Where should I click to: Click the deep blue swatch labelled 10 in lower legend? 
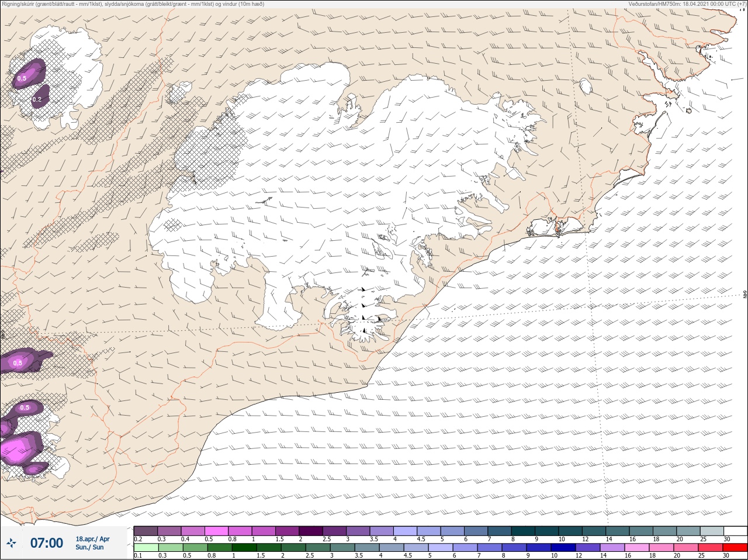pos(562,548)
